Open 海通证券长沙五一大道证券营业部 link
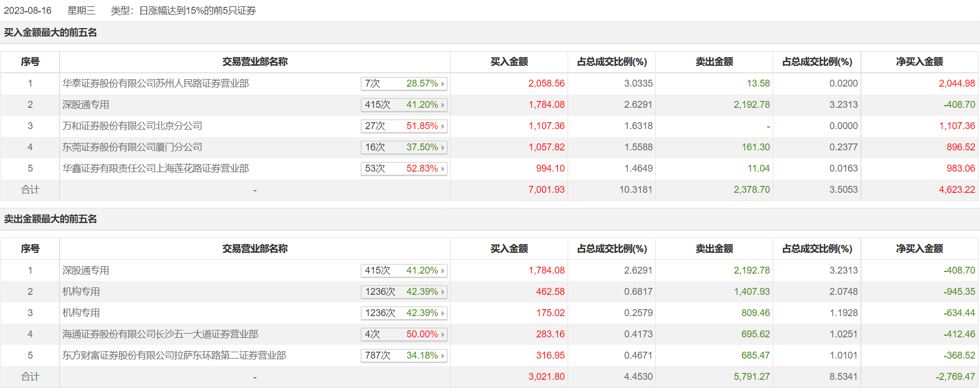This screenshot has width=980, height=391. (160, 334)
